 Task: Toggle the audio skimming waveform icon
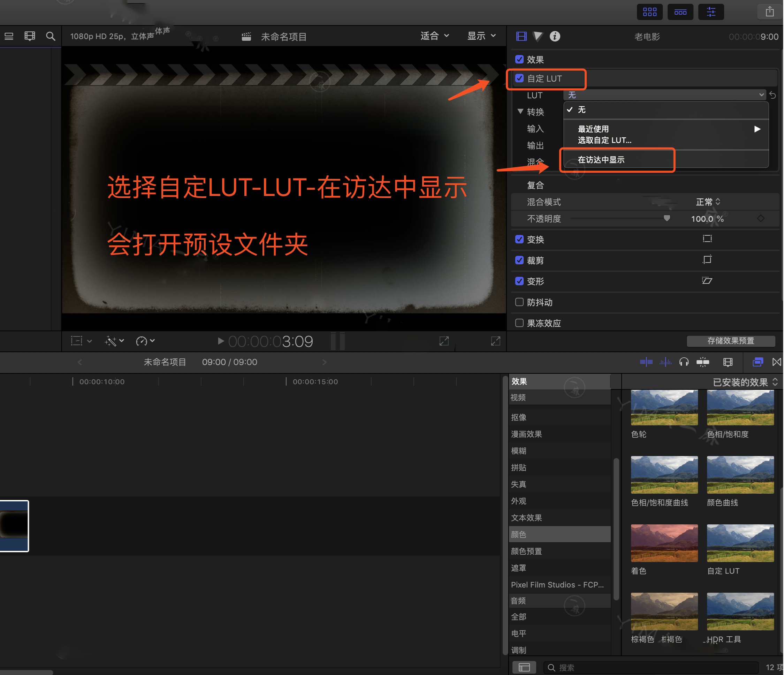pyautogui.click(x=665, y=362)
